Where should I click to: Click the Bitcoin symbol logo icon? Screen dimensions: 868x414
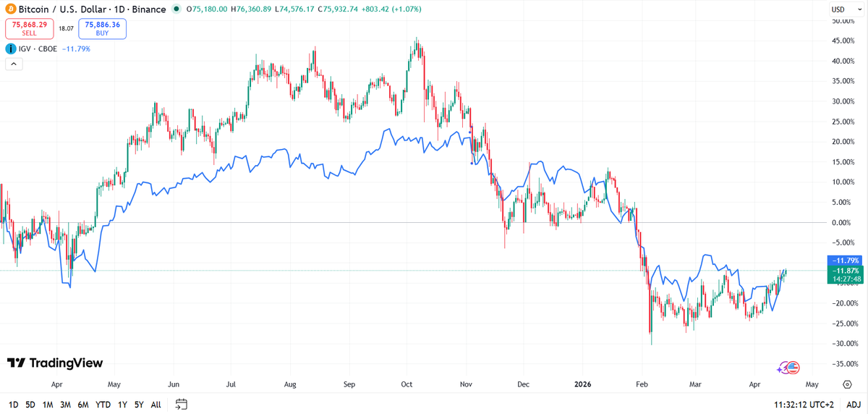click(x=11, y=9)
